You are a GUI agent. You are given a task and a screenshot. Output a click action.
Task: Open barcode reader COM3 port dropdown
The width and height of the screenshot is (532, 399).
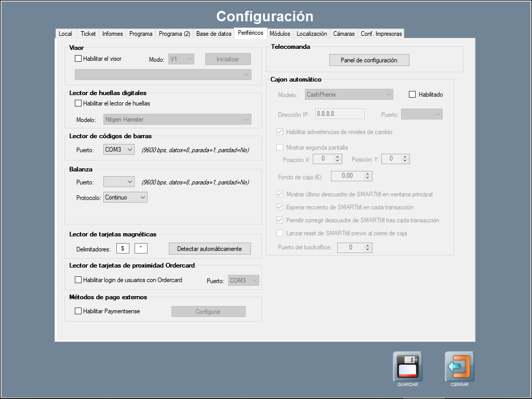pos(119,150)
